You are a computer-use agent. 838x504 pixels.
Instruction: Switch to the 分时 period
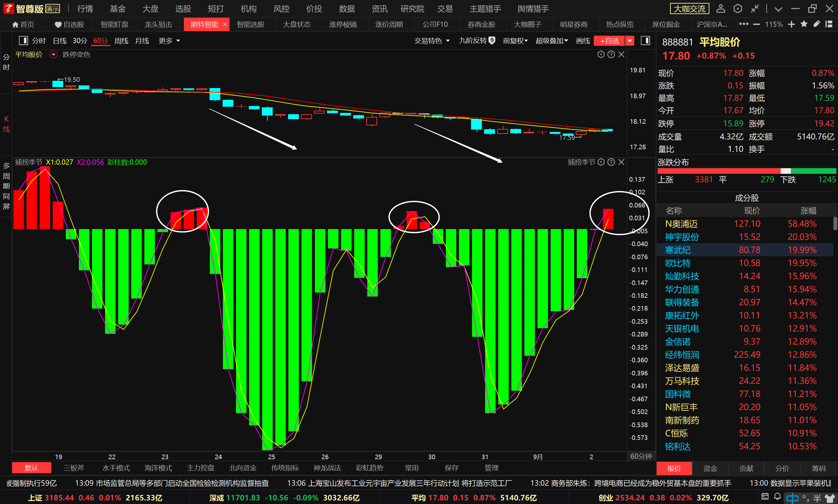(x=39, y=41)
